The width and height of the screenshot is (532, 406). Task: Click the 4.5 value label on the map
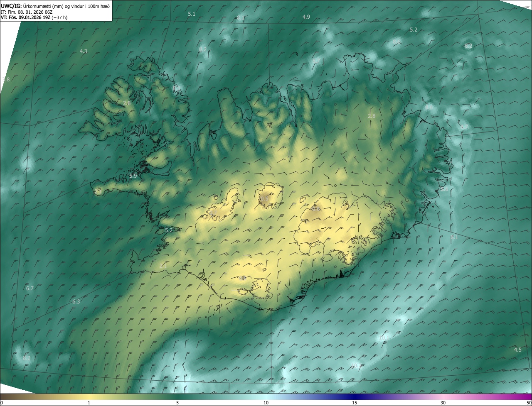517,350
